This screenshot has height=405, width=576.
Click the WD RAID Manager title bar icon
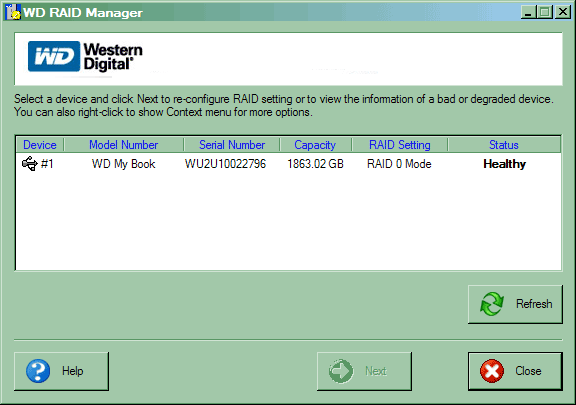(13, 12)
